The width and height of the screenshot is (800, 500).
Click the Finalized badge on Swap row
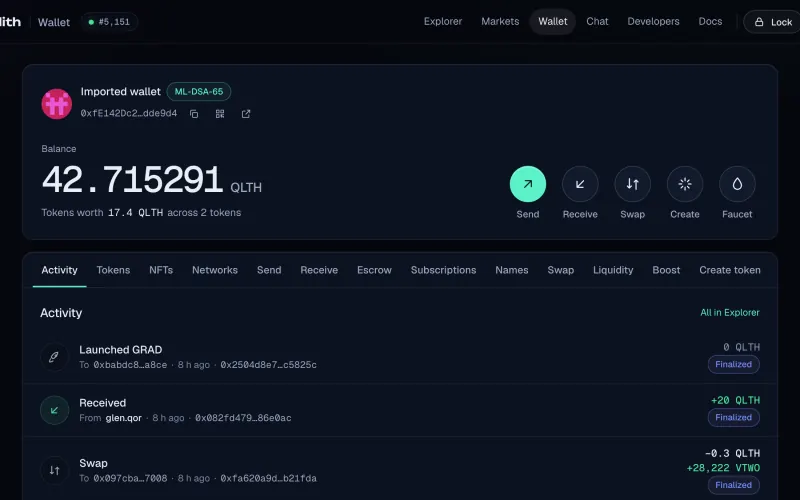pyautogui.click(x=734, y=485)
